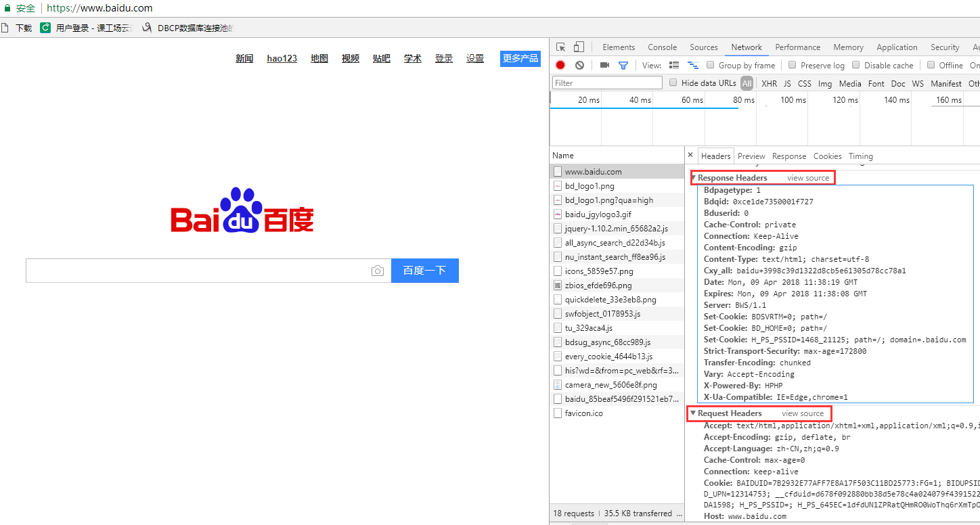Switch to the Performance tab

(x=797, y=47)
